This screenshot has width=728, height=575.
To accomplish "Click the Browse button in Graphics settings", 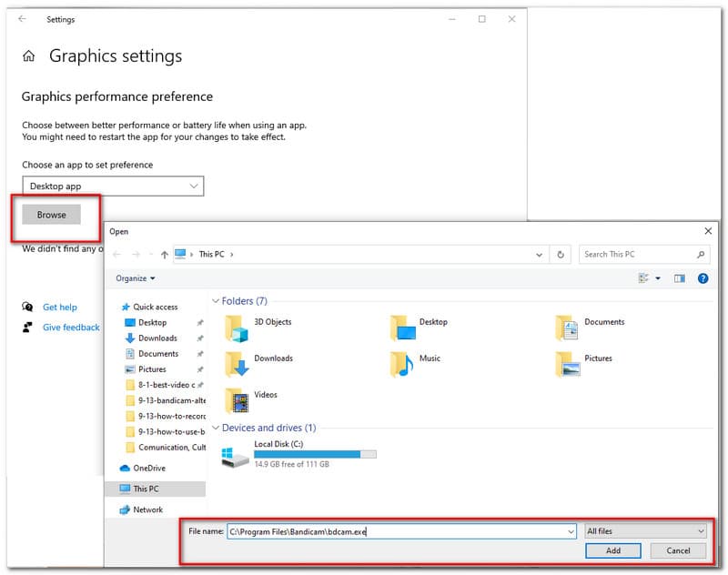I will point(52,215).
